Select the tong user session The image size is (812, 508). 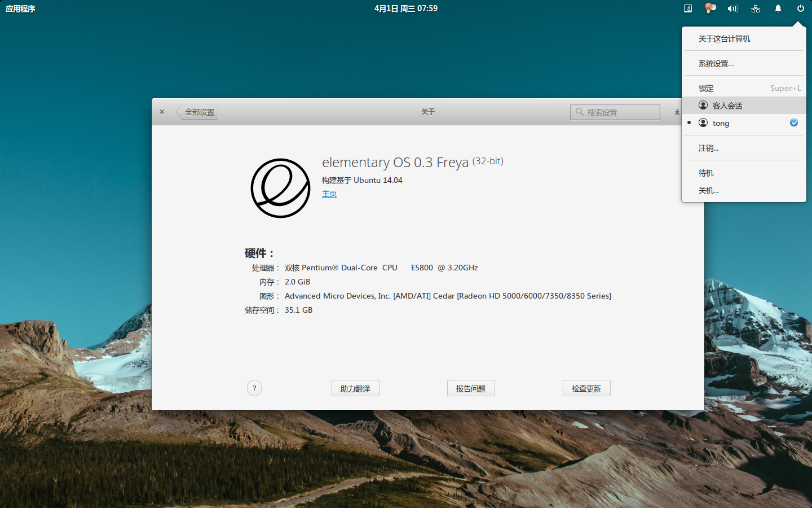click(x=744, y=123)
